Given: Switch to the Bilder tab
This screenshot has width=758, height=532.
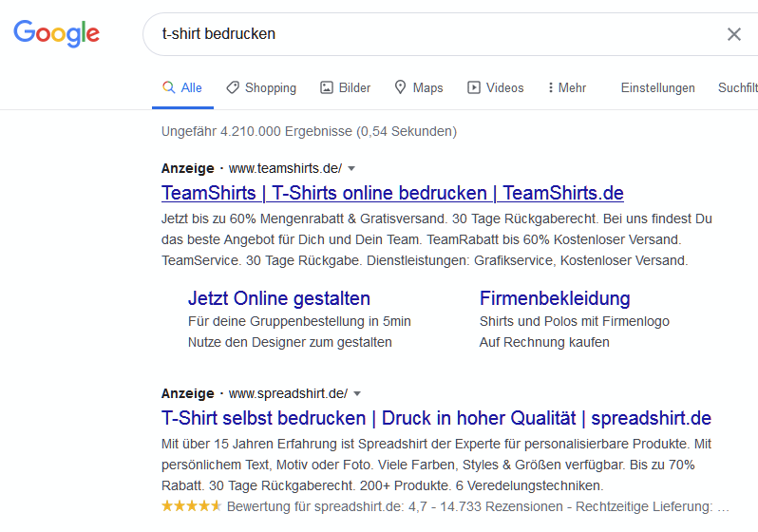Looking at the screenshot, I should 345,88.
